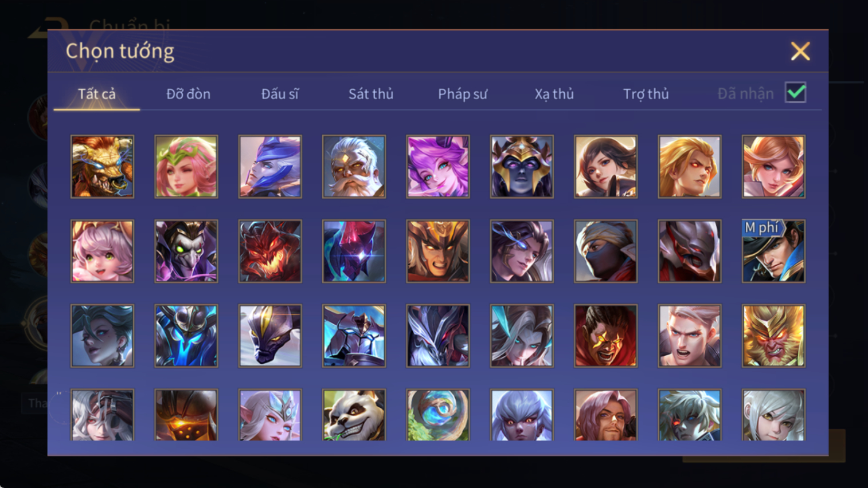The width and height of the screenshot is (868, 488).
Task: Toggle the Đã nhận checkbox
Action: [x=796, y=93]
